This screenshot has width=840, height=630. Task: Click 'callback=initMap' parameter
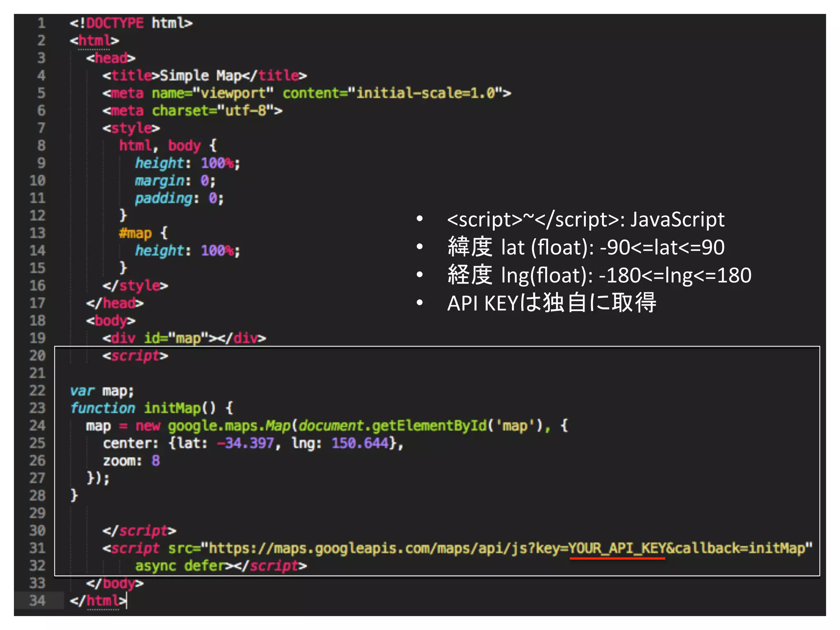(740, 548)
